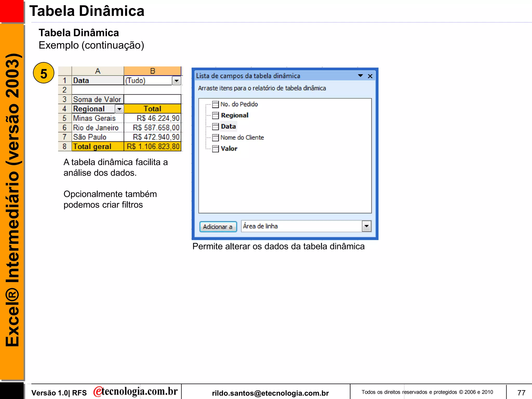The width and height of the screenshot is (532, 399).
Task: Select row 2 header
Action: coord(65,90)
